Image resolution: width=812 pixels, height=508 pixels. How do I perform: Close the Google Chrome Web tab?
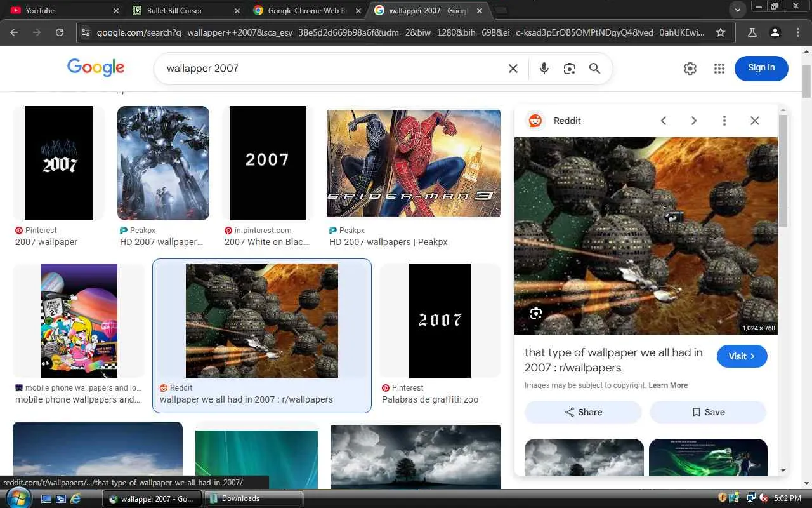tap(359, 11)
